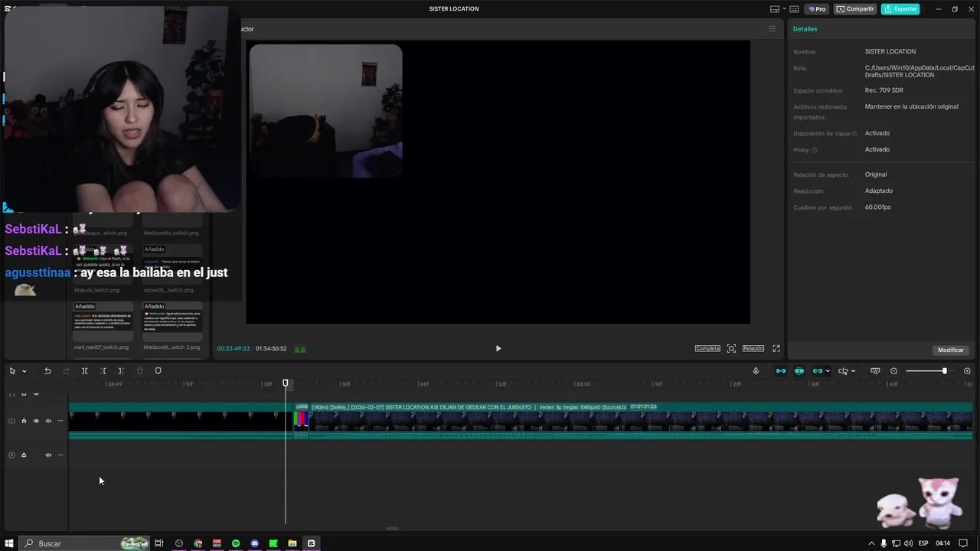Open more options for the lower audio track
Screen dimensions: 980x551
(x=60, y=455)
